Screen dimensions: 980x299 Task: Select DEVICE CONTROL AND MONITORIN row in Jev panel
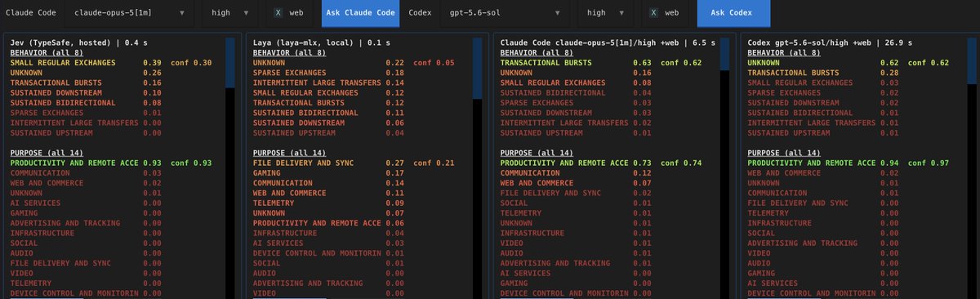[86, 292]
